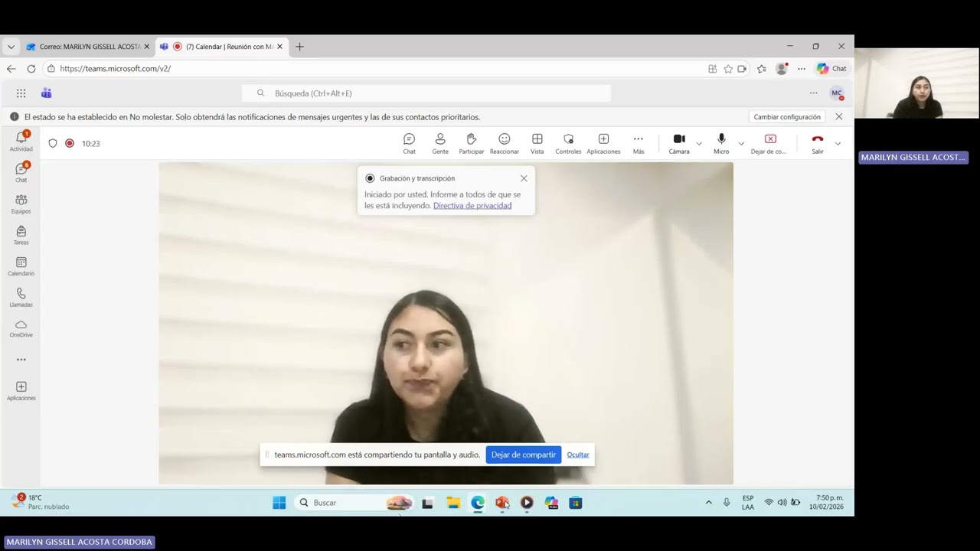Open Copilot Chat in Edge

(x=831, y=69)
